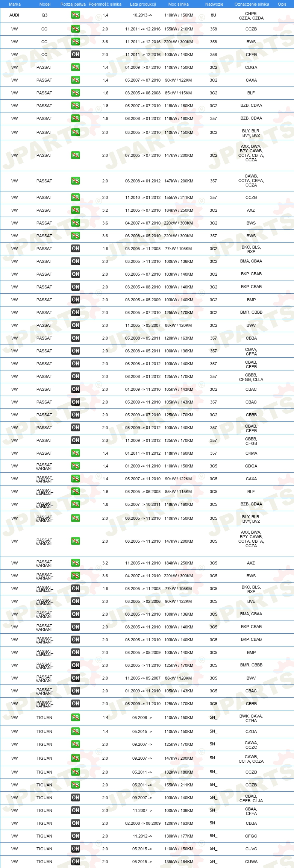294x868 pixels.
Task: Click the petrol icon in the PASSAT CKMA row
Action: (76, 453)
